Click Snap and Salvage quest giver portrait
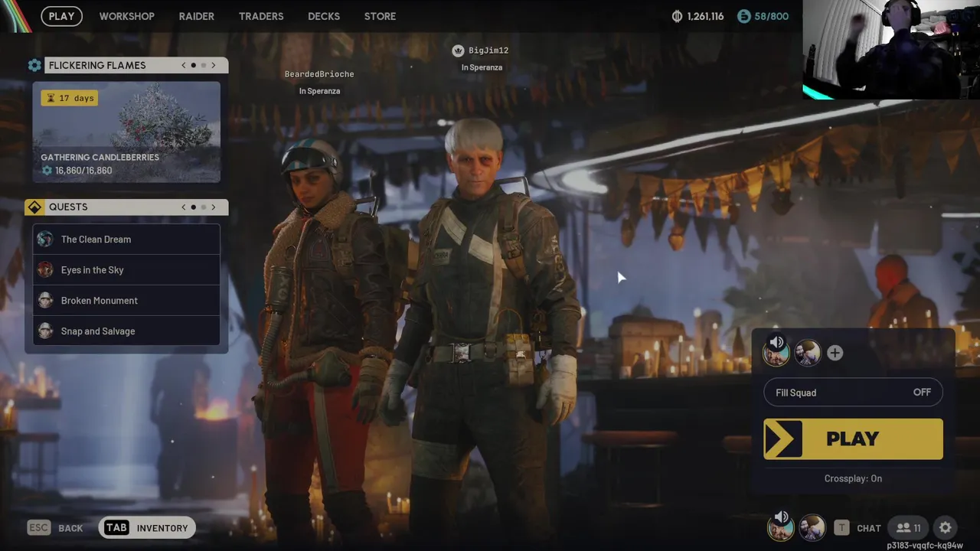 45,331
